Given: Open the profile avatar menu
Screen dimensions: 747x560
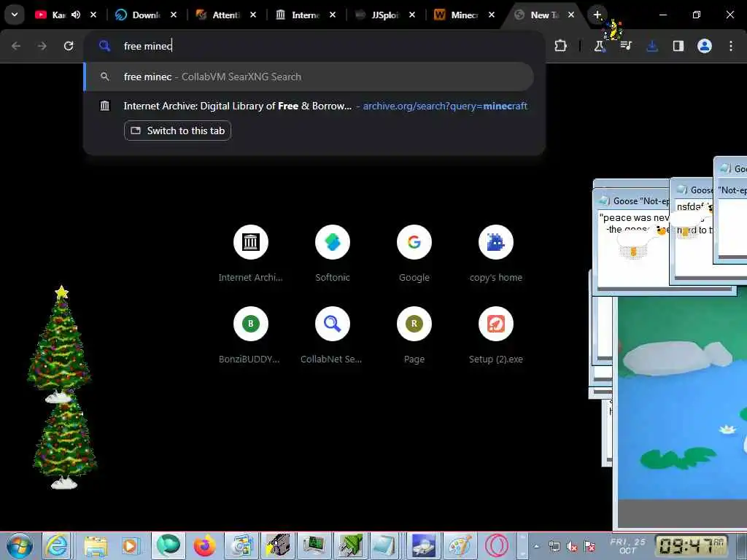Looking at the screenshot, I should (x=705, y=46).
